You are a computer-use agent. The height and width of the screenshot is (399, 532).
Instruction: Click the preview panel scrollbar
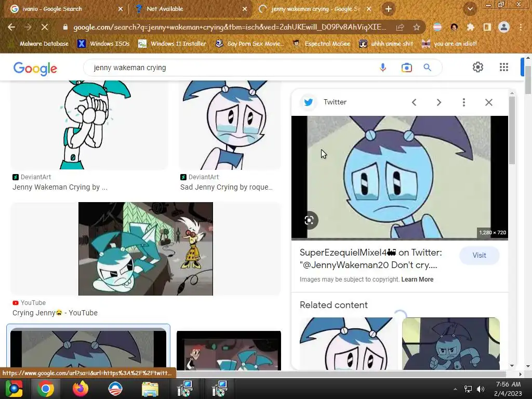[x=512, y=129]
